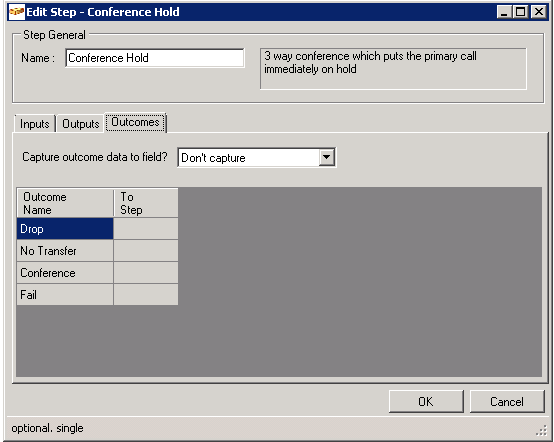Click OK to confirm step changes
Viewport: 554px width, 442px height.
click(x=426, y=401)
